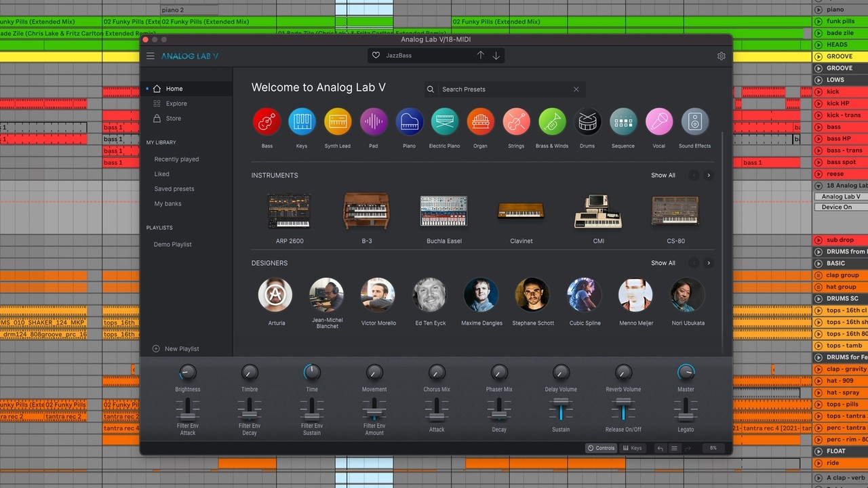The width and height of the screenshot is (868, 488).
Task: Collapse the 18 Analog Lab track
Action: point(818,186)
